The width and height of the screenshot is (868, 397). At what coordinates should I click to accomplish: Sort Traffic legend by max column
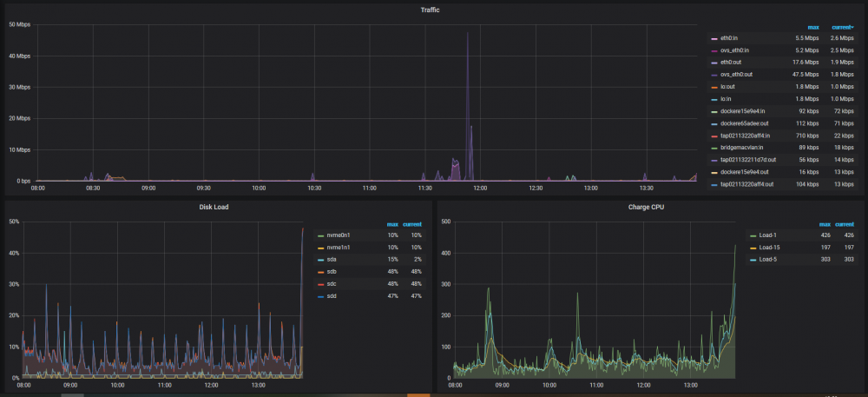(x=813, y=27)
